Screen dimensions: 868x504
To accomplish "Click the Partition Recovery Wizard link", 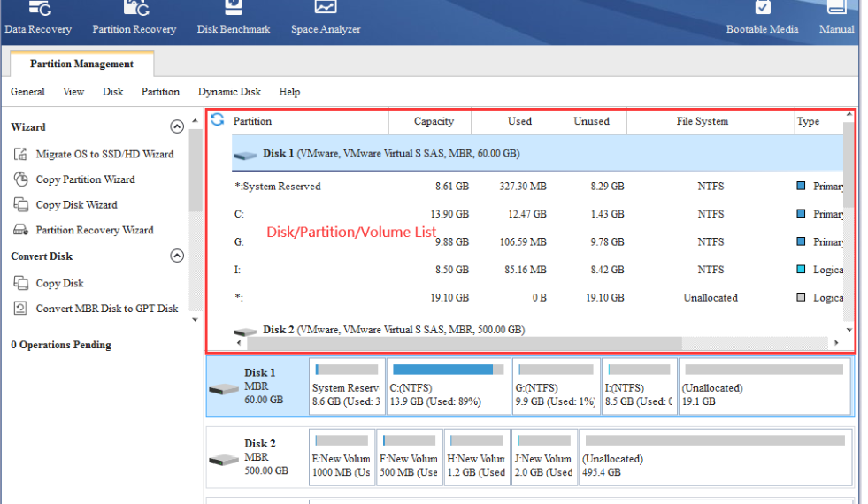I will pos(95,230).
